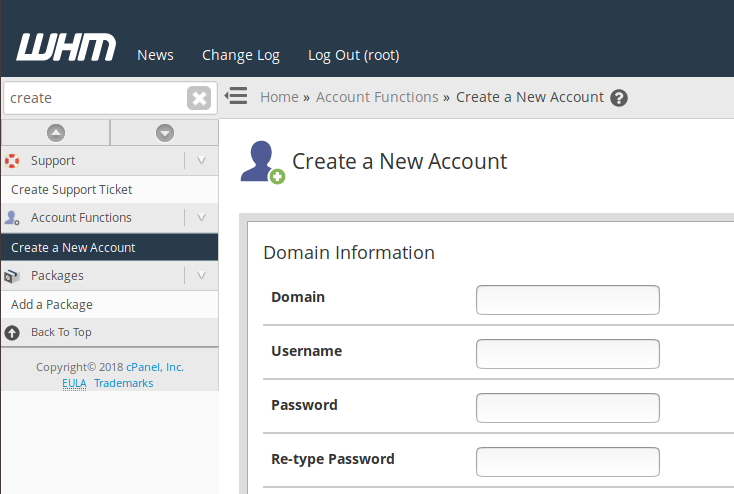Open the help question mark icon
Image resolution: width=734 pixels, height=494 pixels.
pyautogui.click(x=619, y=98)
